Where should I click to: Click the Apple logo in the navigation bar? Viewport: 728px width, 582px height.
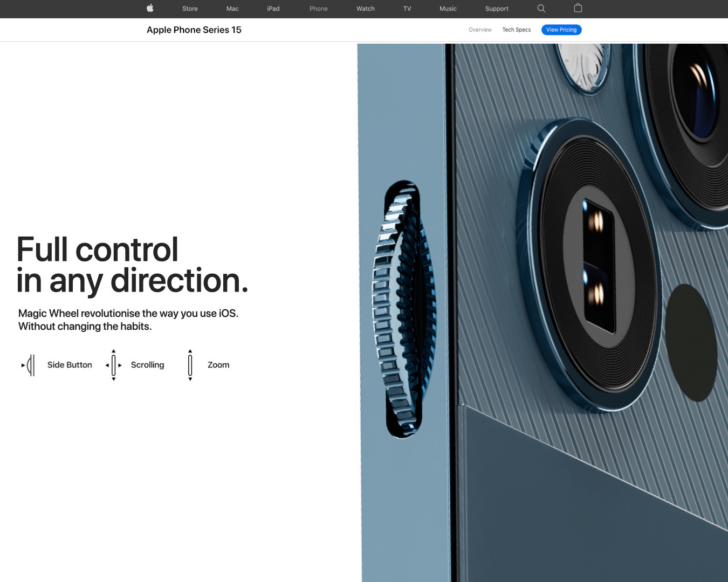click(150, 8)
